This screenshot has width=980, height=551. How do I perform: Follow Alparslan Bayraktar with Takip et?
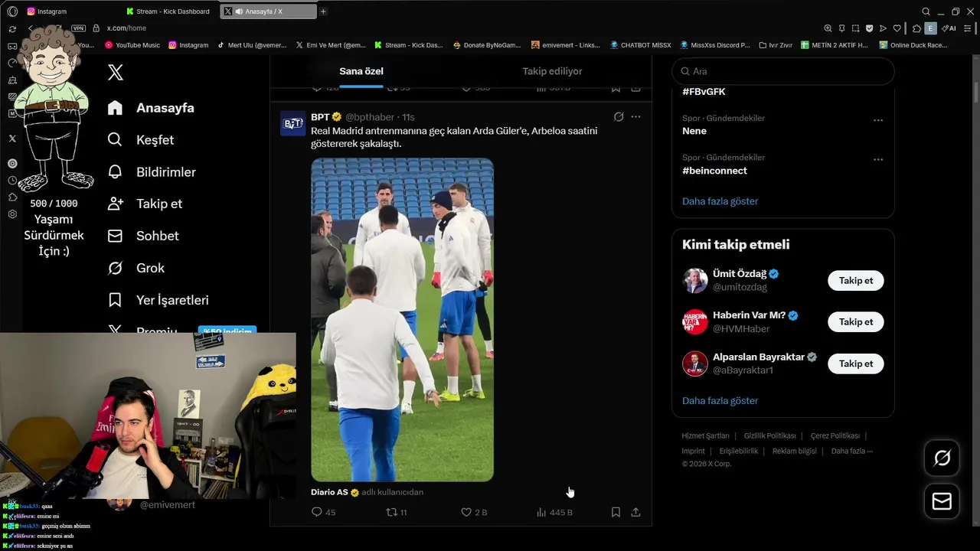coord(855,364)
